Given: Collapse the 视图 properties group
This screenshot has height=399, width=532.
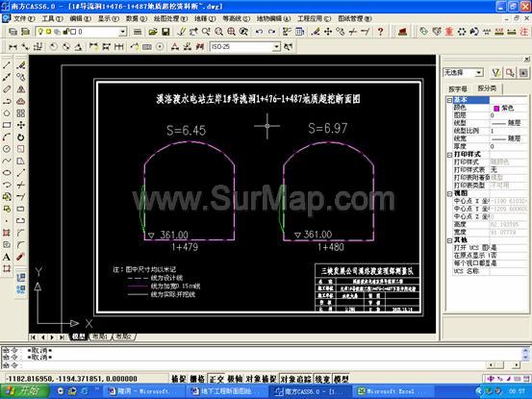Looking at the screenshot, I should point(449,193).
